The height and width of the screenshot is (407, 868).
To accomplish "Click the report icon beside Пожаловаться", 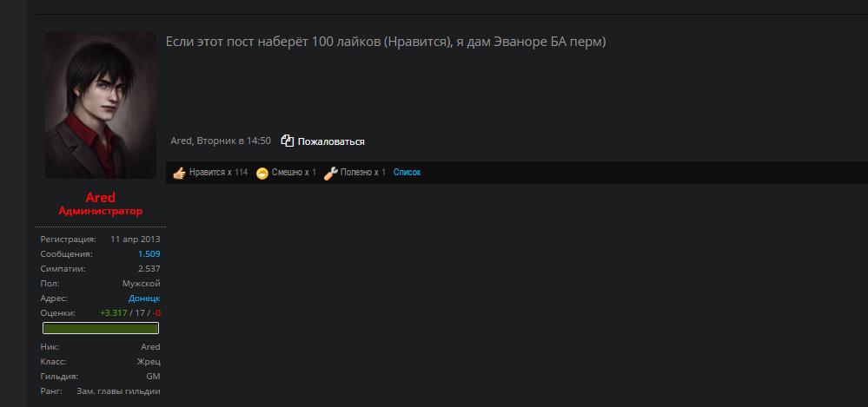I will (x=288, y=141).
